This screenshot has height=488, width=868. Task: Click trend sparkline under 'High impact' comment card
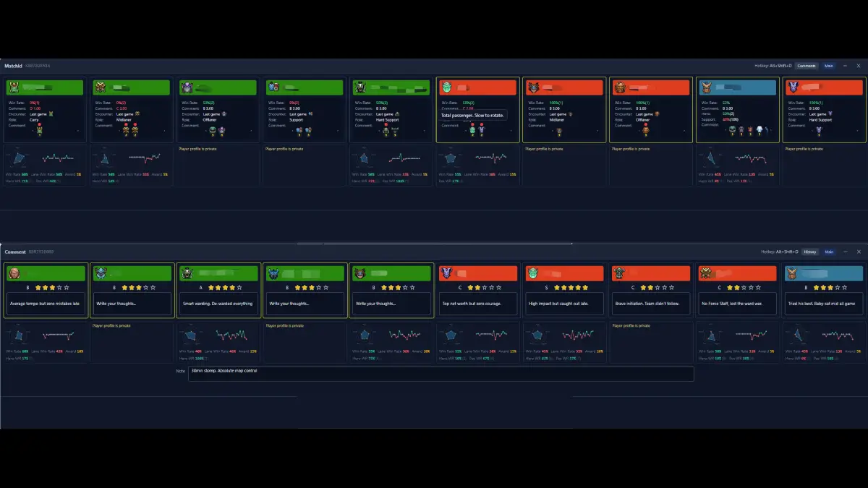pyautogui.click(x=577, y=335)
